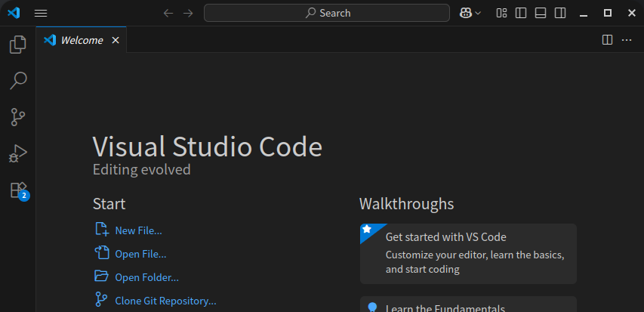Click the star badge on Get started card
The height and width of the screenshot is (312, 644).
pos(367,230)
